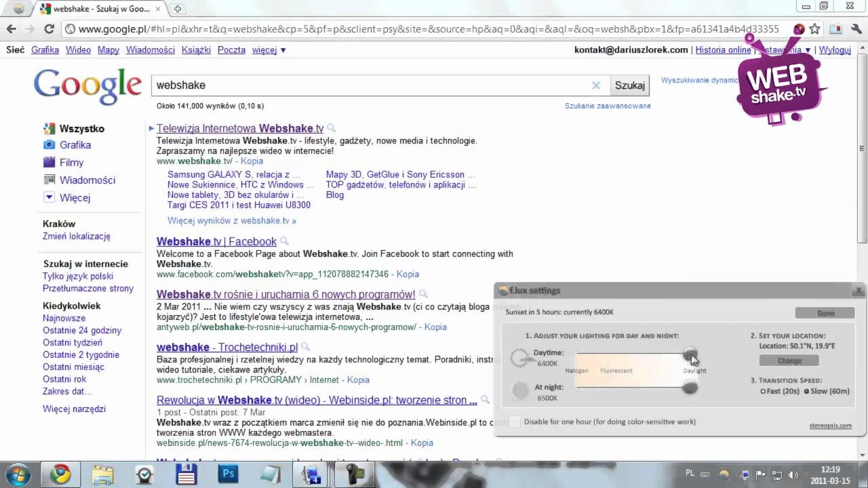
Task: Open Google Chrome from the taskbar
Action: pyautogui.click(x=60, y=474)
